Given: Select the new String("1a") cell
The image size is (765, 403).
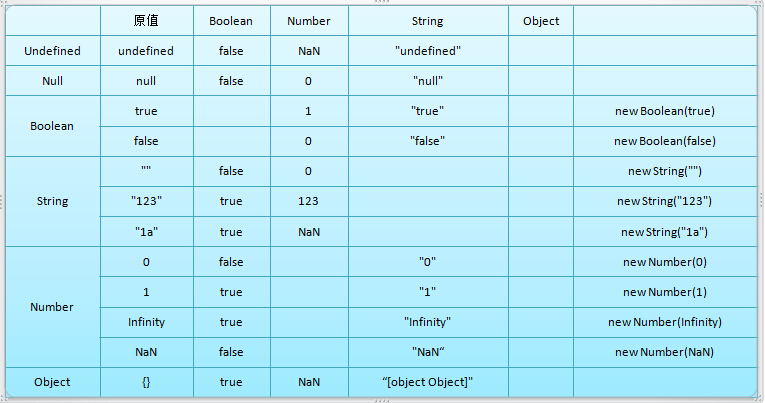Looking at the screenshot, I should (664, 232).
